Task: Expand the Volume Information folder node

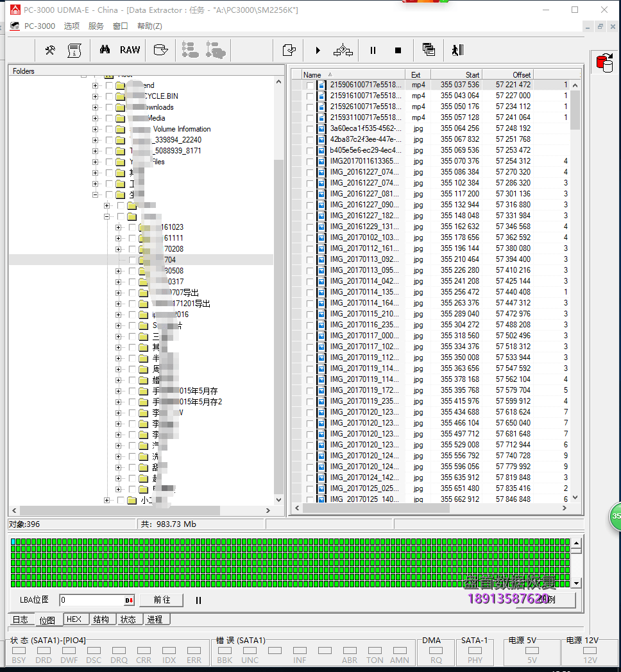Action: 95,129
